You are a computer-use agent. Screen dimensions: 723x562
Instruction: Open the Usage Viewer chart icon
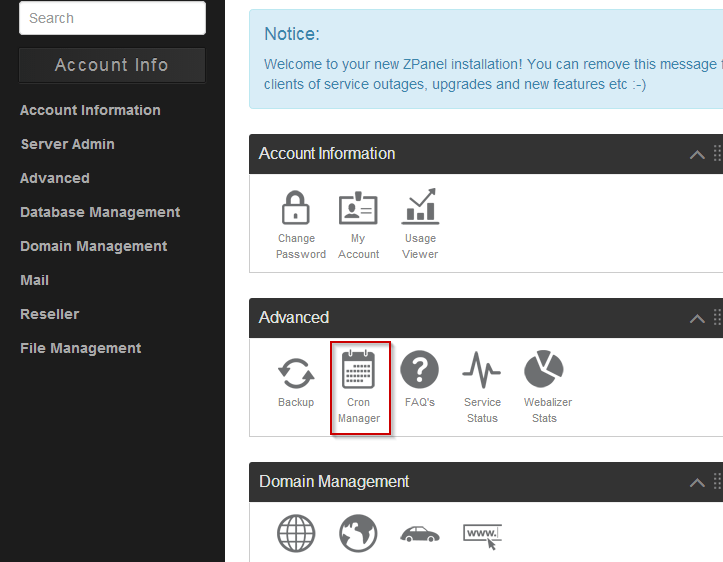pos(420,208)
